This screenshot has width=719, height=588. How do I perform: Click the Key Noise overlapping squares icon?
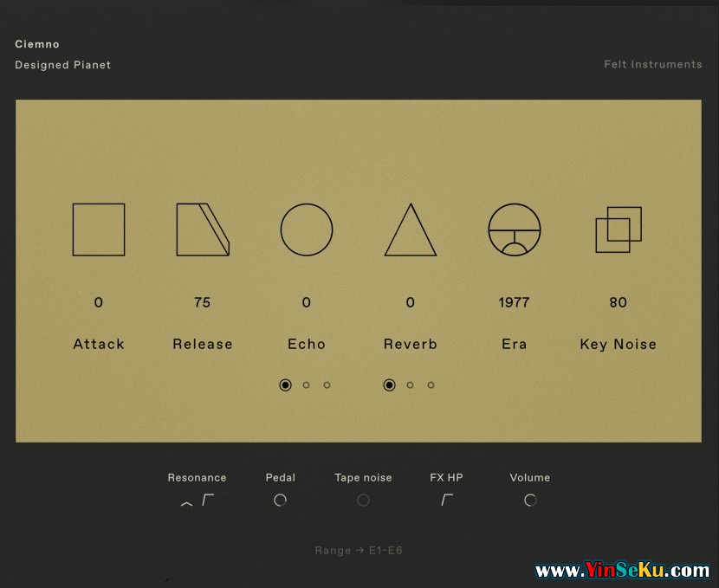point(619,229)
